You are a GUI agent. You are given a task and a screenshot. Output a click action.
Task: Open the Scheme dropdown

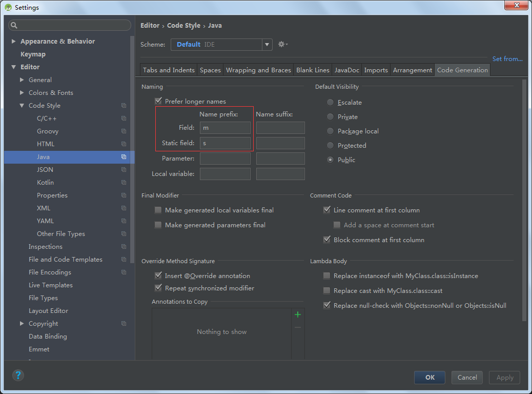pyautogui.click(x=267, y=45)
